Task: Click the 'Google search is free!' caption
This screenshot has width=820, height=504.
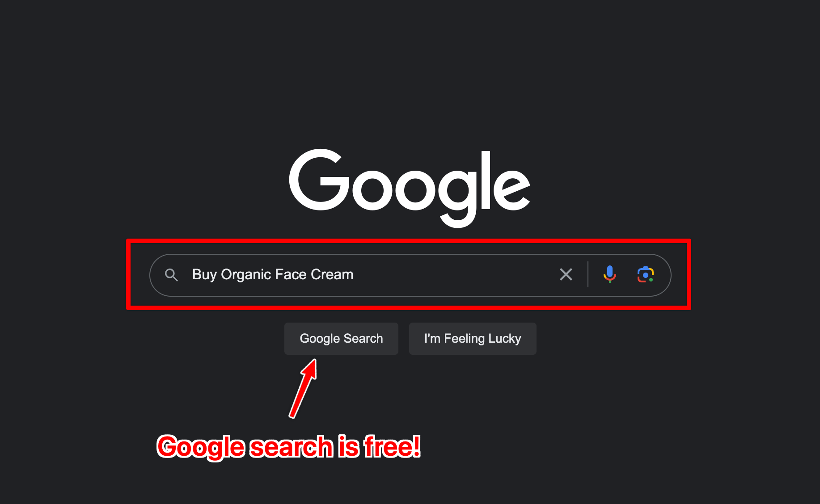Action: coord(289,447)
